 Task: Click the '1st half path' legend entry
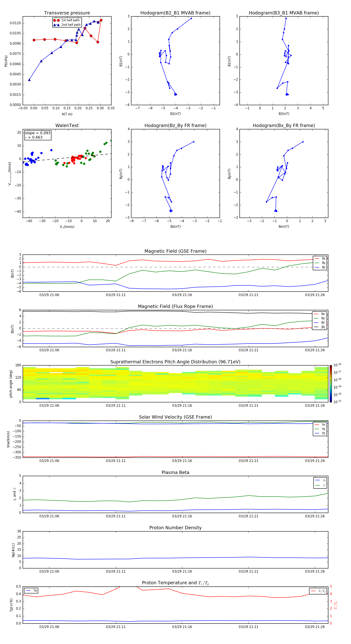tap(66, 20)
